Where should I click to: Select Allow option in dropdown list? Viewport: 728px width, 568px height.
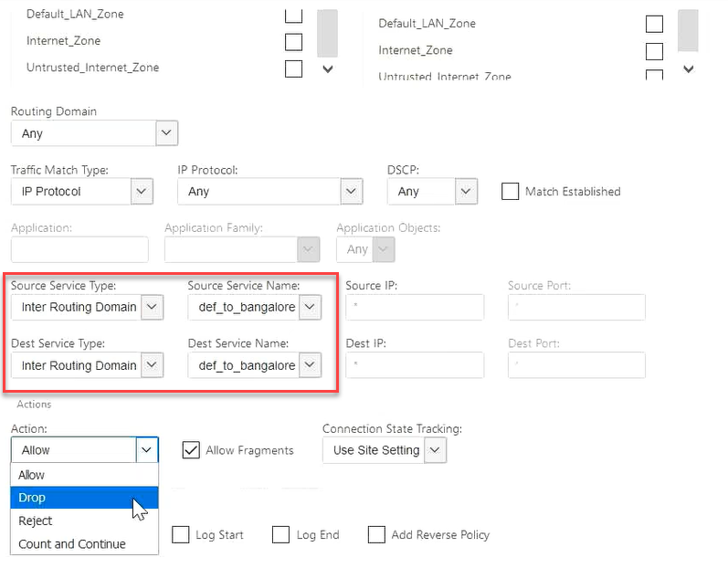point(84,475)
